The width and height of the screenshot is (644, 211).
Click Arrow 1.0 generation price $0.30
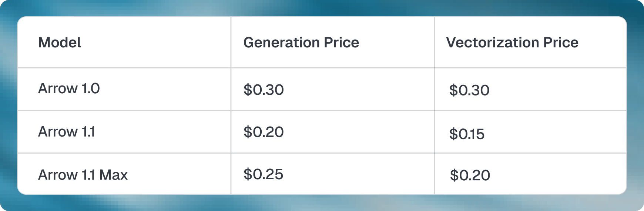click(x=264, y=90)
